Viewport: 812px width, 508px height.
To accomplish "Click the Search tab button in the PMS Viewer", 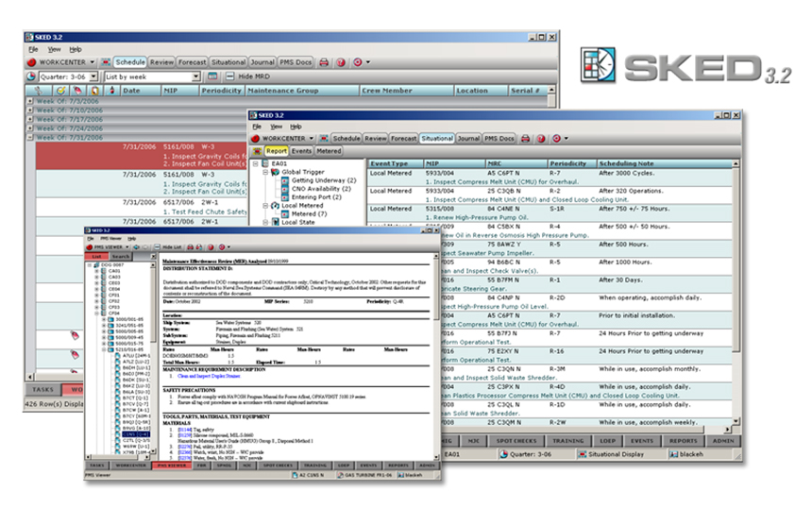I will [x=120, y=255].
